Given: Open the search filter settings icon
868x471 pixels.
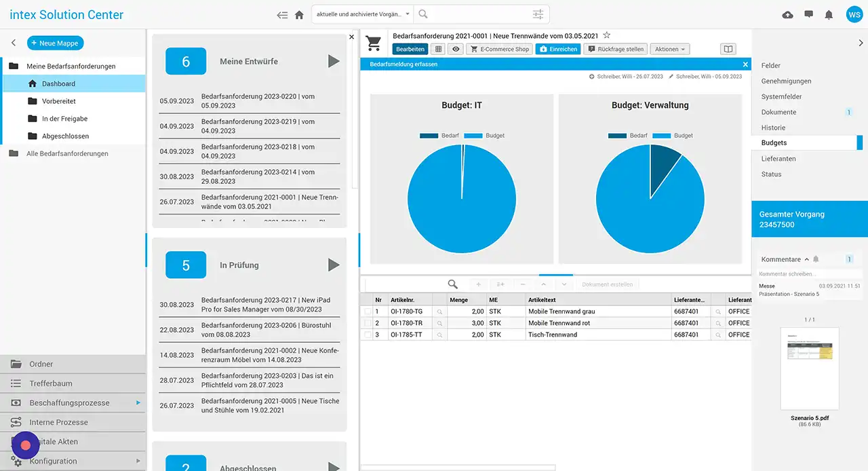Looking at the screenshot, I should coord(538,14).
